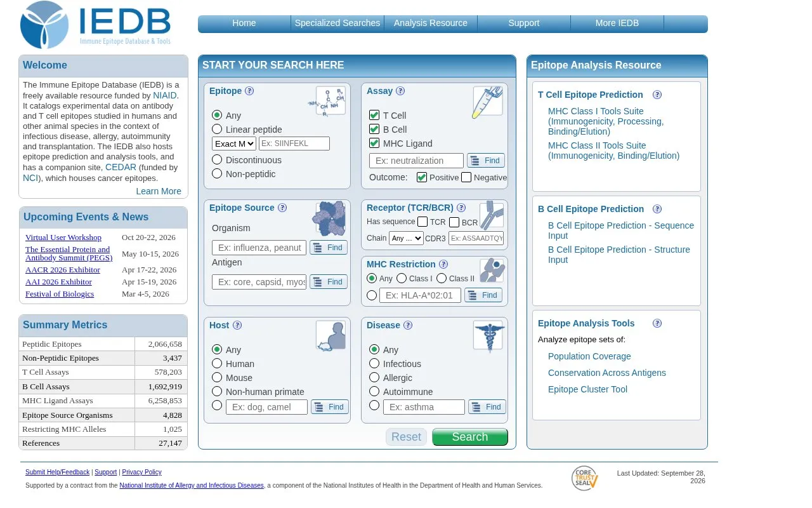Click the Core Trust Seal badge

(x=584, y=478)
